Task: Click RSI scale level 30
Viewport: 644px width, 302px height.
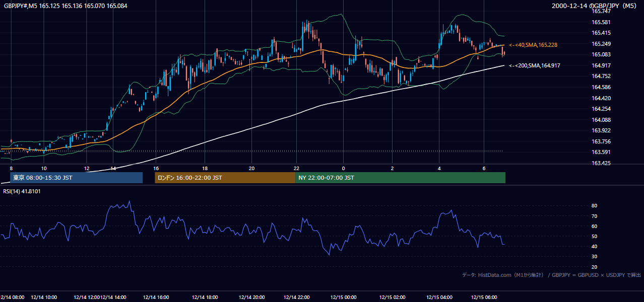Action: click(594, 257)
